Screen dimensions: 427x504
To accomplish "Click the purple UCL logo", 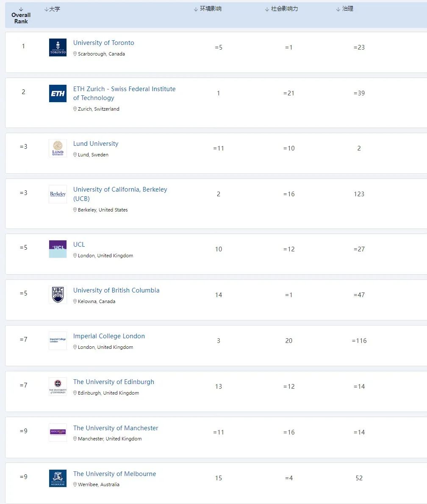I will [x=58, y=249].
